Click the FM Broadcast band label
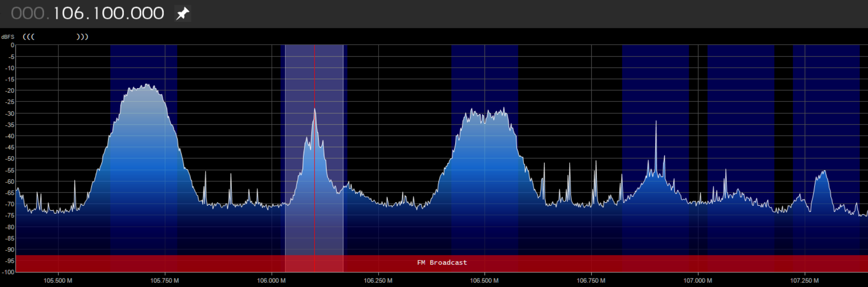 (442, 263)
